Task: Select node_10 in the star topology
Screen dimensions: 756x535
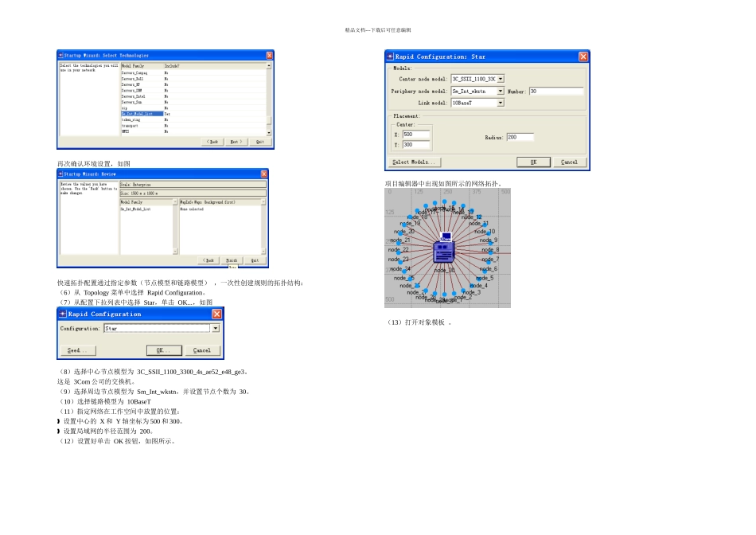Action: click(485, 232)
